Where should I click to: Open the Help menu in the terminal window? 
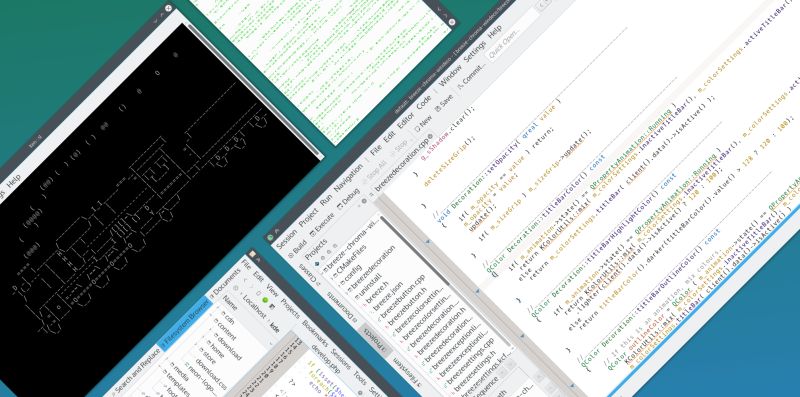coord(14,180)
